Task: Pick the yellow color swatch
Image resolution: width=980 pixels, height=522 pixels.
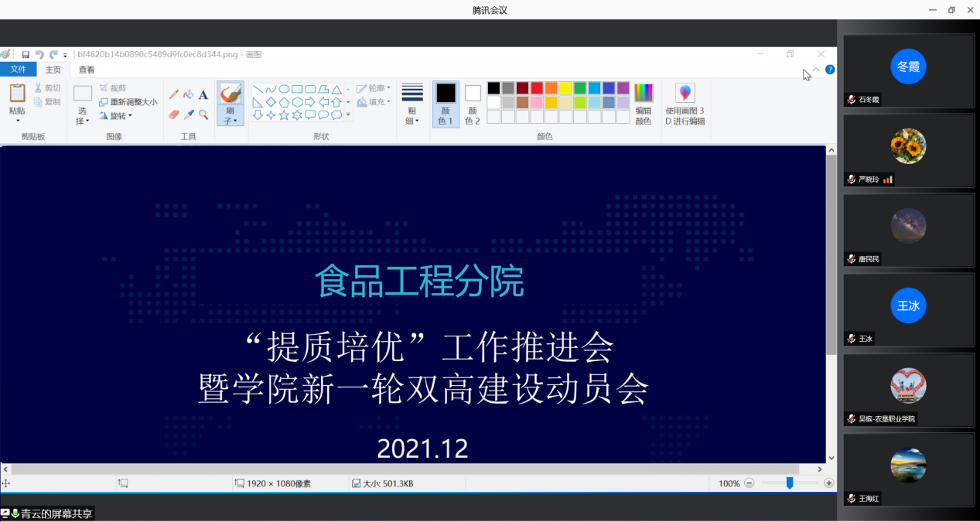Action: click(565, 88)
